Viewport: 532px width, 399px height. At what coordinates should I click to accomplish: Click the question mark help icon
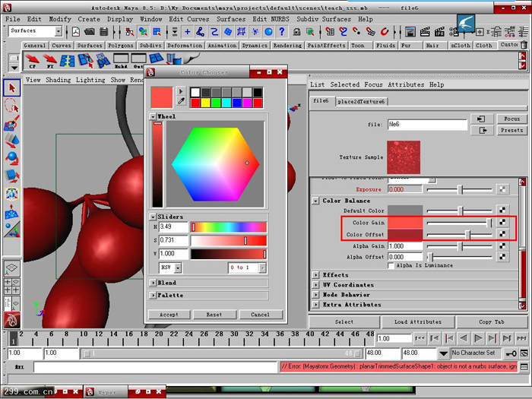pos(282,32)
